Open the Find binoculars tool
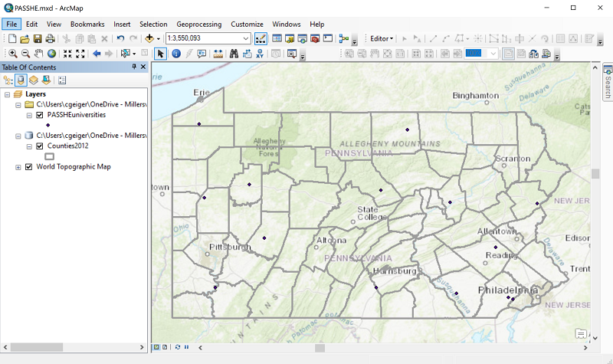 234,54
